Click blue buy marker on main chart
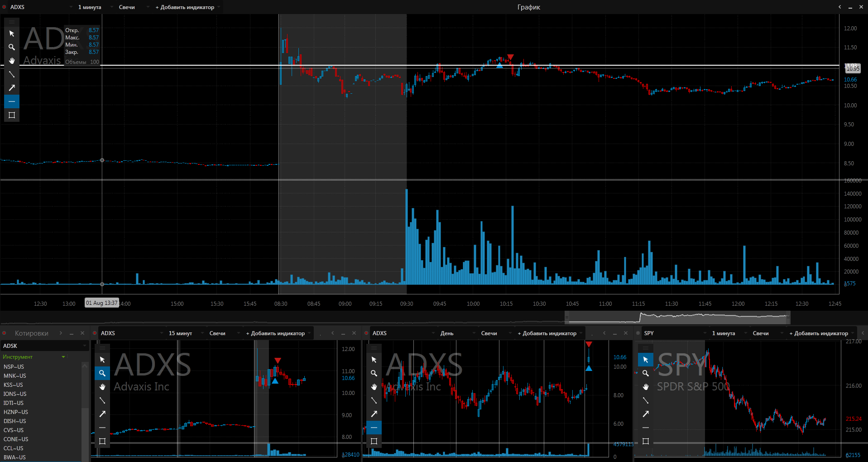Viewport: 868px width, 462px height. tap(499, 65)
